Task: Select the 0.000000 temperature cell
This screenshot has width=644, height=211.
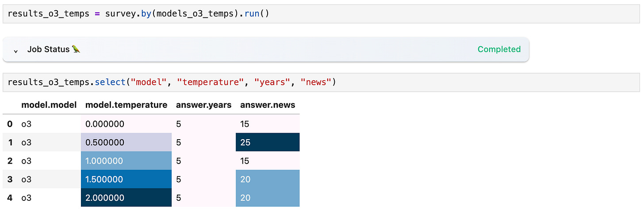Action: pos(126,124)
